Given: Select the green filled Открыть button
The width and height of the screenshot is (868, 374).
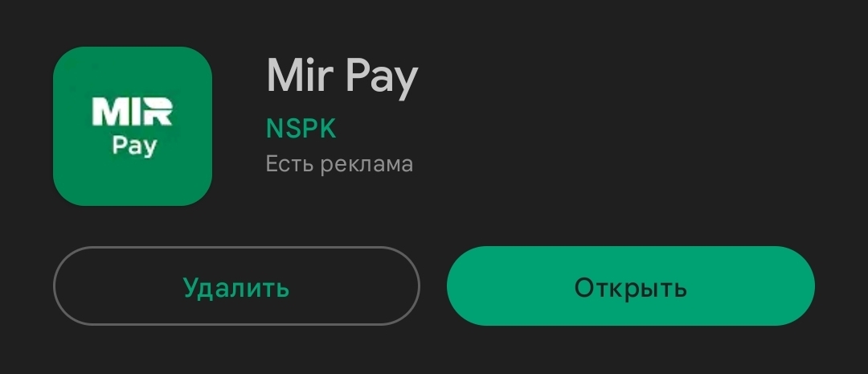Looking at the screenshot, I should click(631, 286).
